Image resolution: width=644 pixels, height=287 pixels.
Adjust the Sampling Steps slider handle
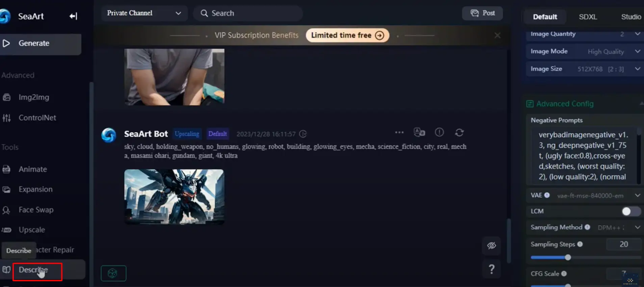[568, 258]
